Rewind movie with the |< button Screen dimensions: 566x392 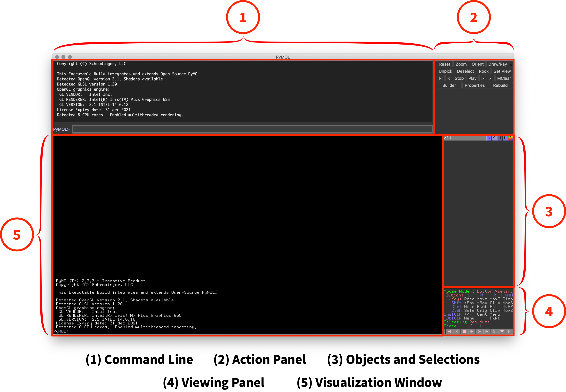(x=441, y=78)
